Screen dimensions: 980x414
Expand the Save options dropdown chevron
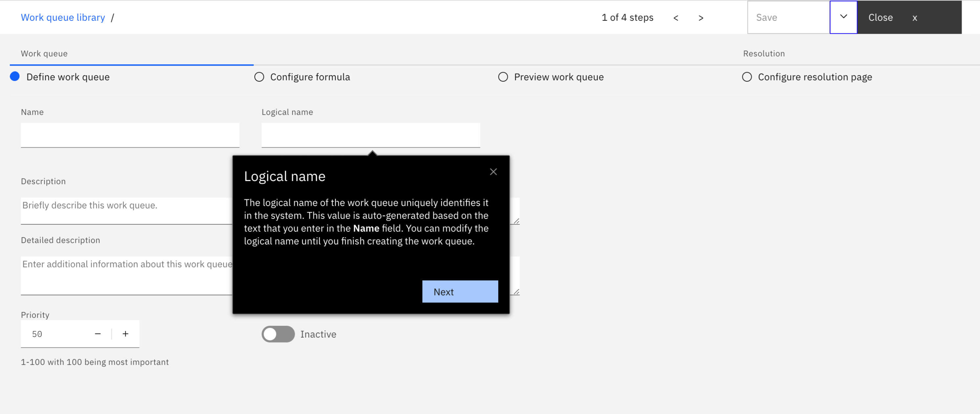coord(843,17)
